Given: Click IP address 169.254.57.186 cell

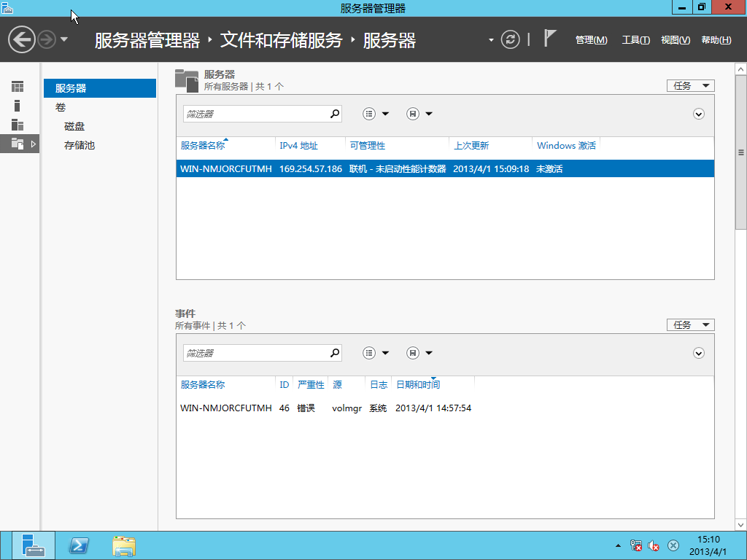Looking at the screenshot, I should pyautogui.click(x=311, y=169).
